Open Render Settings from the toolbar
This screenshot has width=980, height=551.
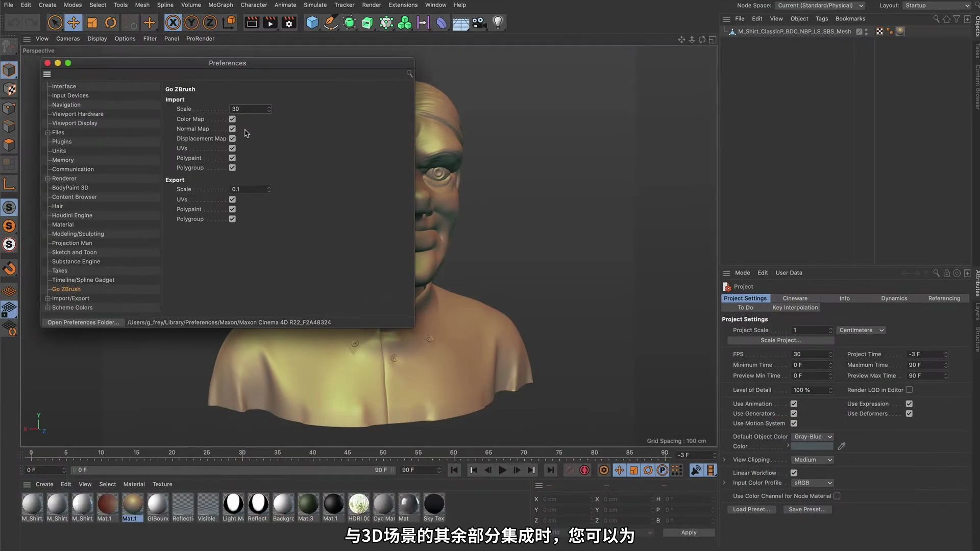click(x=288, y=22)
